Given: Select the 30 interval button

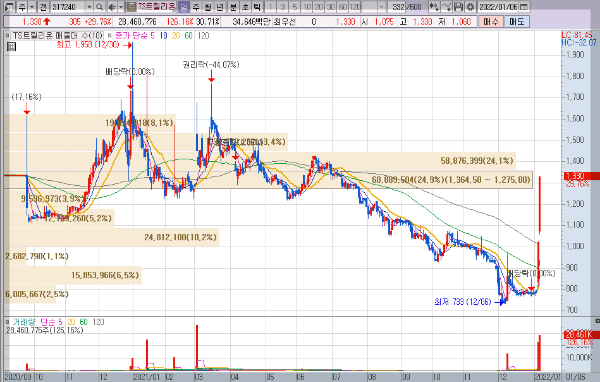Looking at the screenshot, I should [x=331, y=7].
